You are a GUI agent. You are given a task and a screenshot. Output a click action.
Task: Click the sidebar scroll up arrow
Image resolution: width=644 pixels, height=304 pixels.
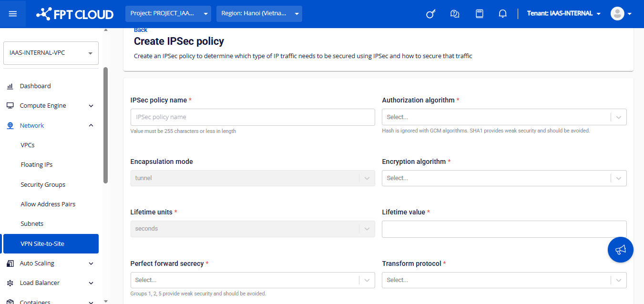pyautogui.click(x=106, y=30)
